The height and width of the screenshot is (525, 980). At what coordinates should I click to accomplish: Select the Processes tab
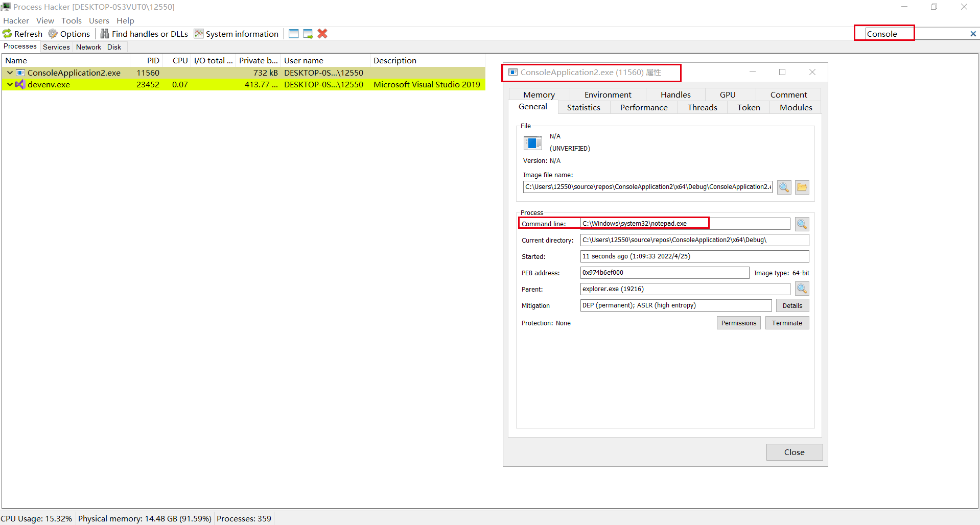pos(20,46)
